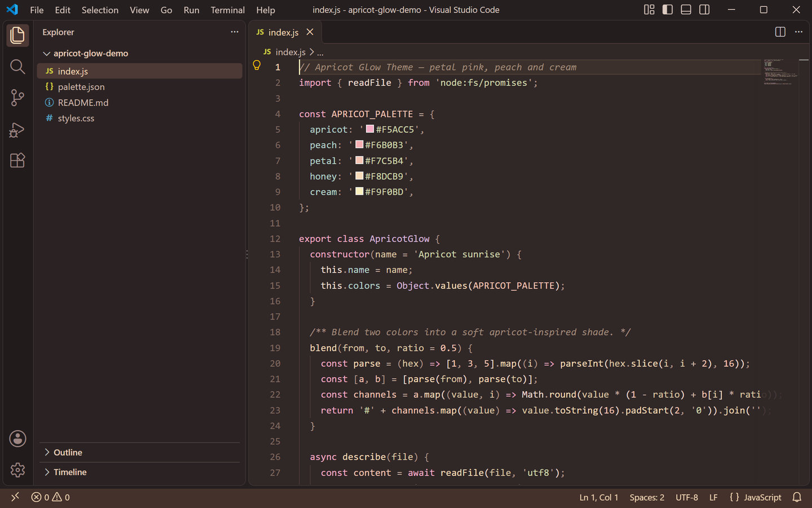Image resolution: width=812 pixels, height=508 pixels.
Task: Open the Customize Layout control
Action: [650, 10]
